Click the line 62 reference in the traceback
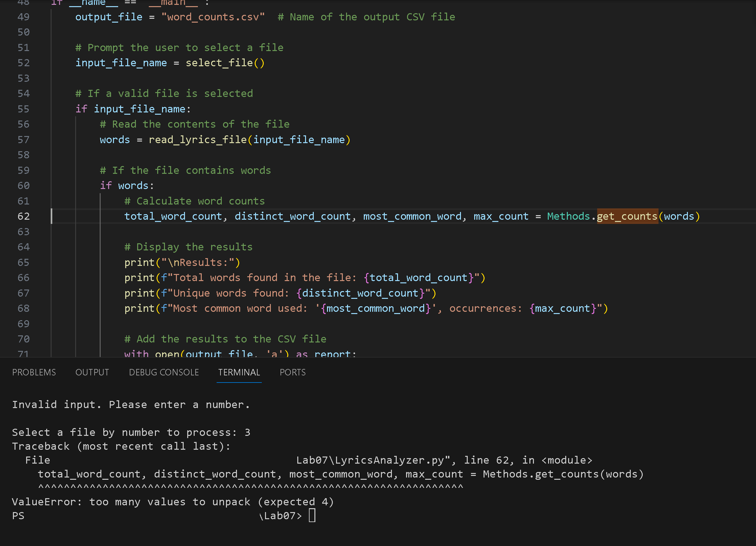This screenshot has height=546, width=756. (487, 460)
